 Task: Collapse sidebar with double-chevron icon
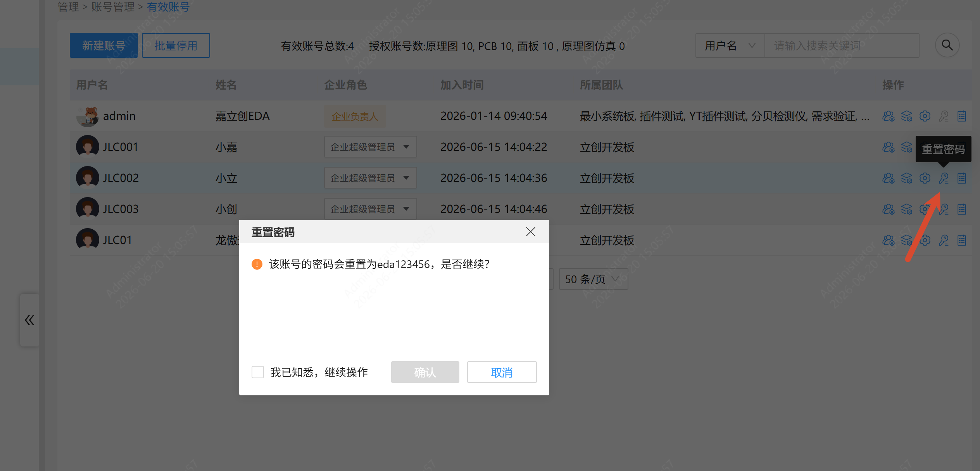pos(29,320)
